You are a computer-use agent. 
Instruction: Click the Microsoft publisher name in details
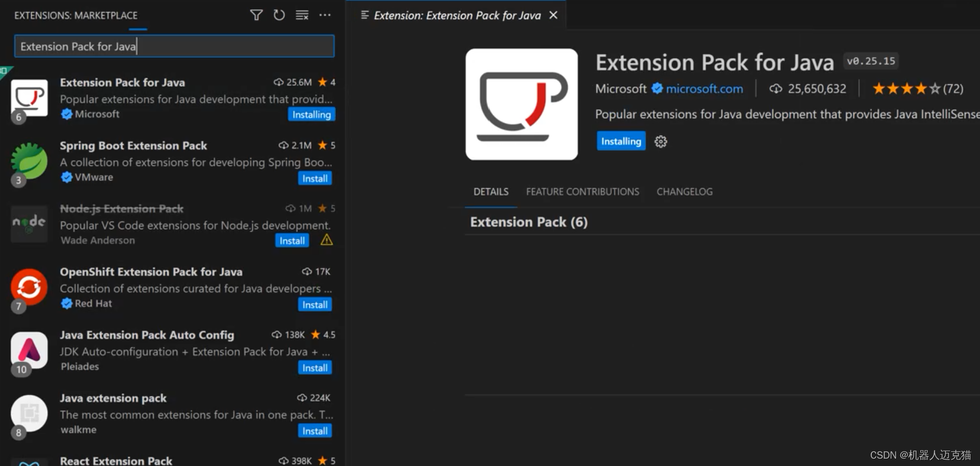[x=621, y=89]
